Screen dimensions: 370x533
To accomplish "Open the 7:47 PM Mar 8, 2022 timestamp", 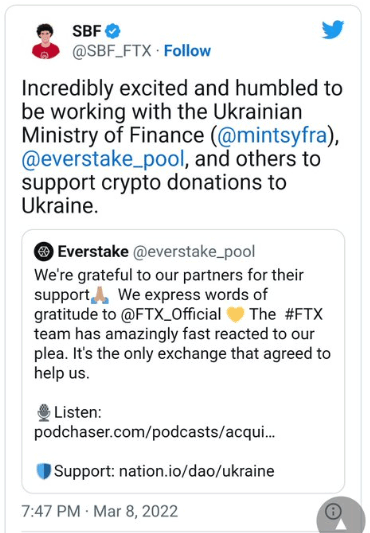I will [x=100, y=511].
